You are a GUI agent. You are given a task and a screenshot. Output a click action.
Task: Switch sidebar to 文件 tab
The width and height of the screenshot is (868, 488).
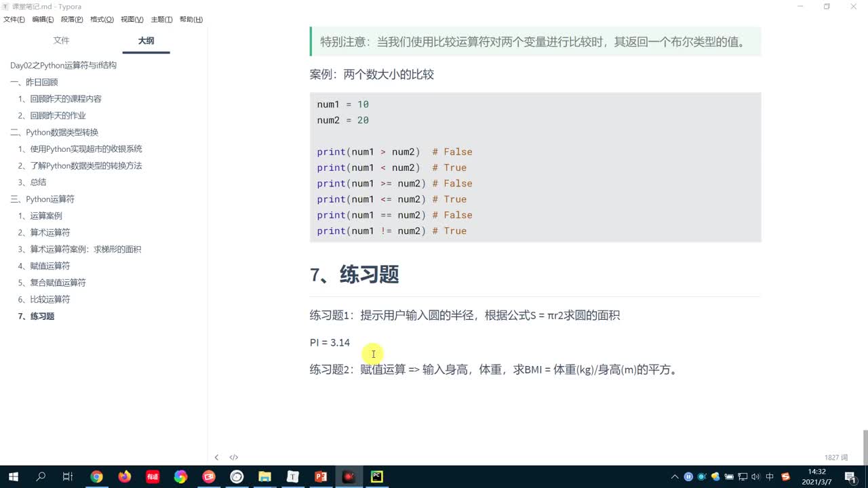(x=62, y=41)
